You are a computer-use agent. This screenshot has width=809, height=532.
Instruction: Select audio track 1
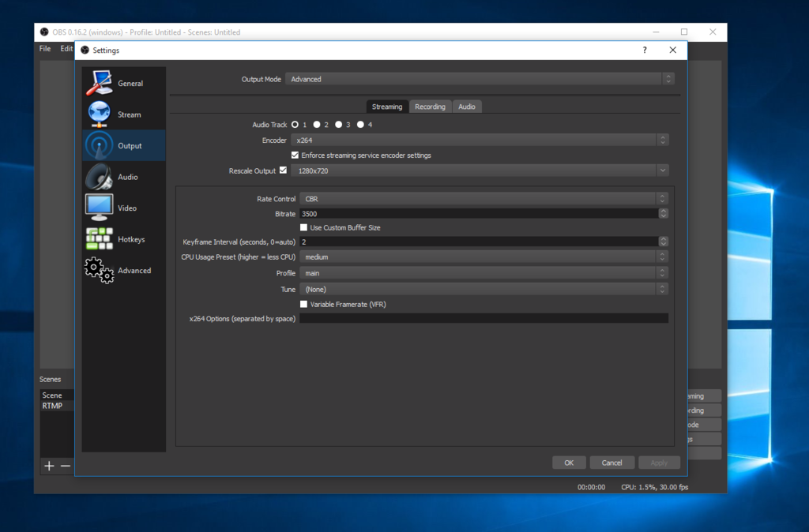pyautogui.click(x=295, y=125)
